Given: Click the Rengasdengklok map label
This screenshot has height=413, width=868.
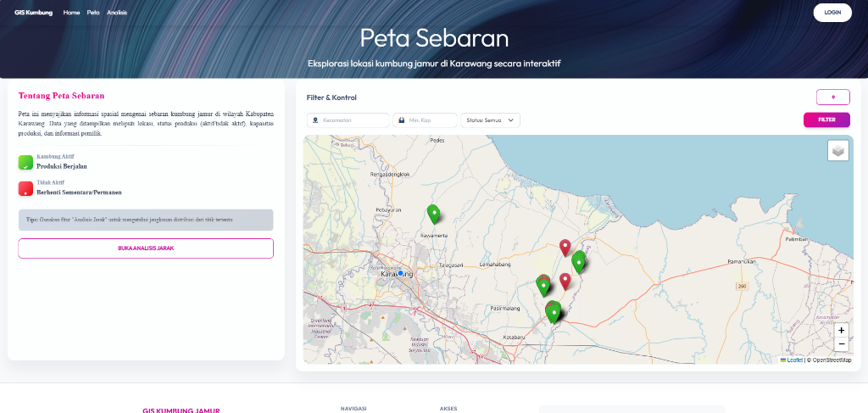Looking at the screenshot, I should [390, 175].
